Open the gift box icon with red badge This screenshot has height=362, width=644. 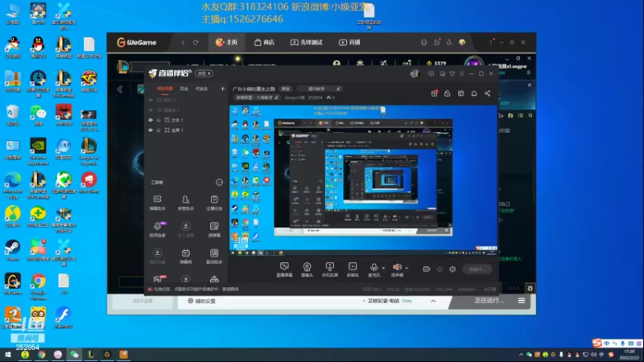(434, 93)
